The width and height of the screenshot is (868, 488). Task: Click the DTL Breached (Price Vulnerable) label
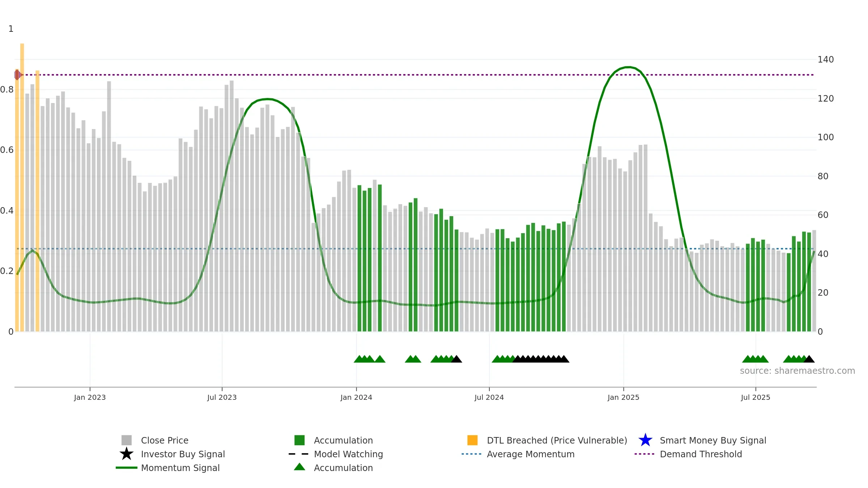(x=557, y=440)
